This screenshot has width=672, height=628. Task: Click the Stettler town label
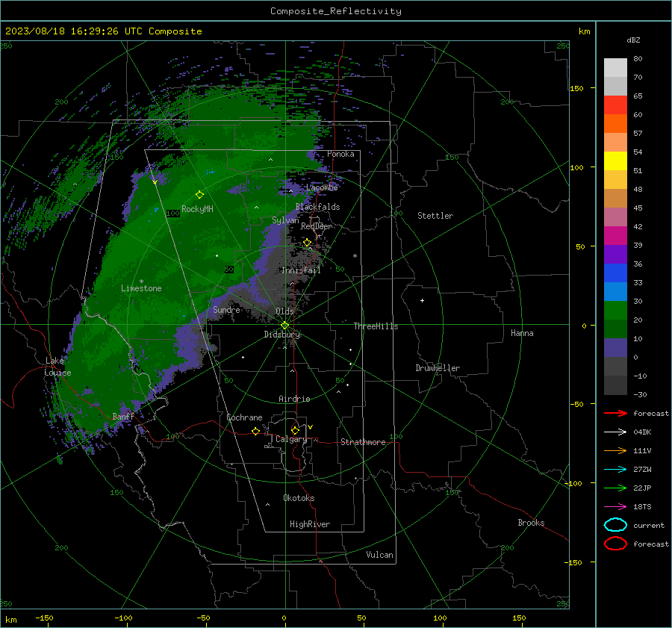[x=435, y=216]
